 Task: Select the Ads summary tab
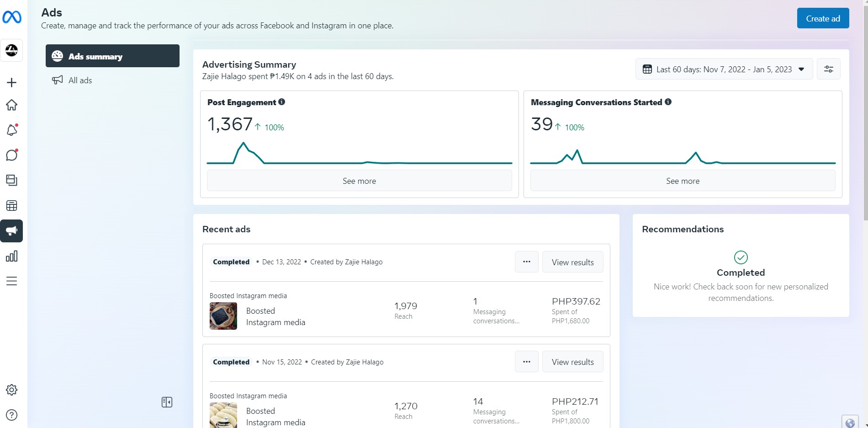click(x=112, y=56)
